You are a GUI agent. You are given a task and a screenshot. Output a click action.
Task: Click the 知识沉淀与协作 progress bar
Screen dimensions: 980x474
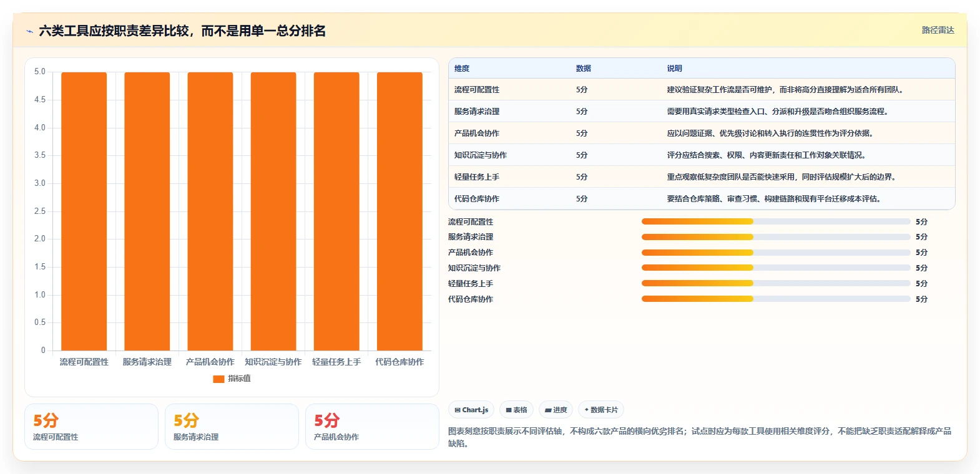776,268
